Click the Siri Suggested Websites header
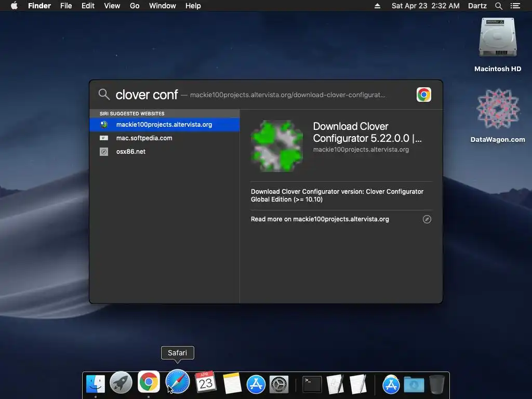This screenshot has width=532, height=399. (x=132, y=114)
